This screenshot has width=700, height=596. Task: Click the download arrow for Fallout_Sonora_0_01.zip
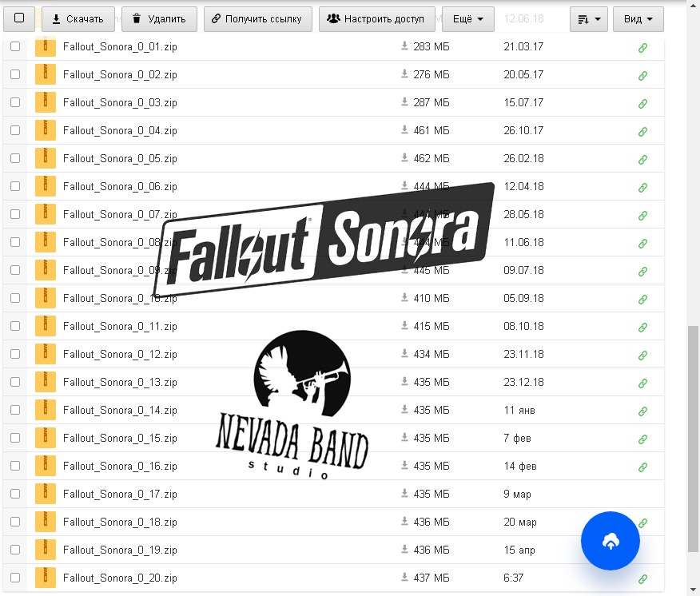404,46
